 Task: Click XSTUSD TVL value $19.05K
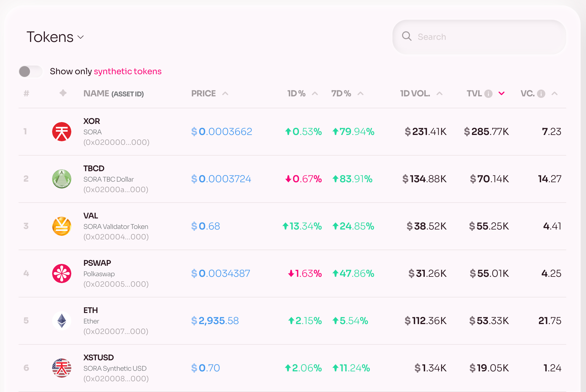click(489, 368)
